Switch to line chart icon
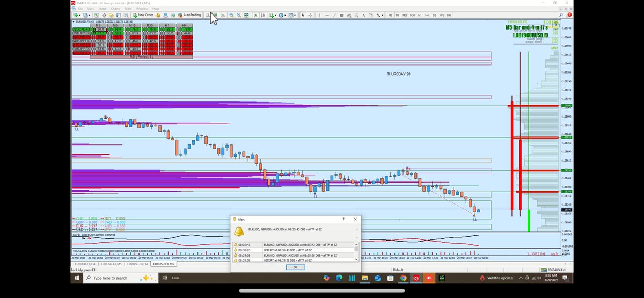This screenshot has width=644, height=298. (x=223, y=15)
